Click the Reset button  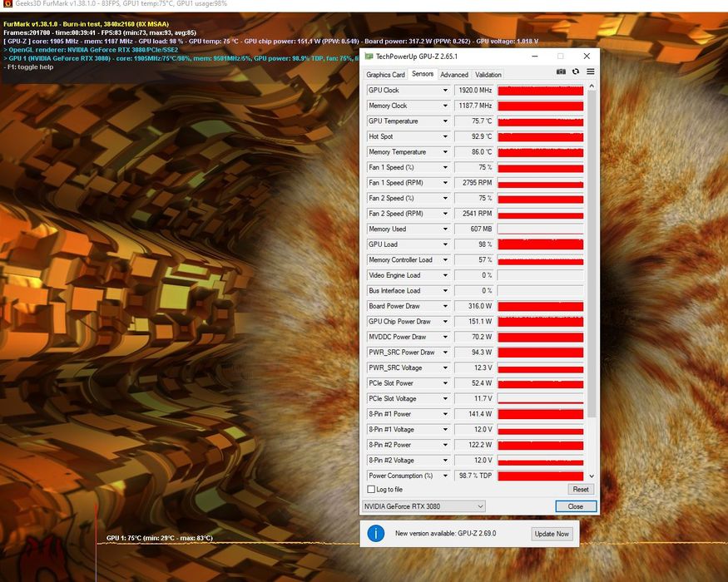pos(581,489)
